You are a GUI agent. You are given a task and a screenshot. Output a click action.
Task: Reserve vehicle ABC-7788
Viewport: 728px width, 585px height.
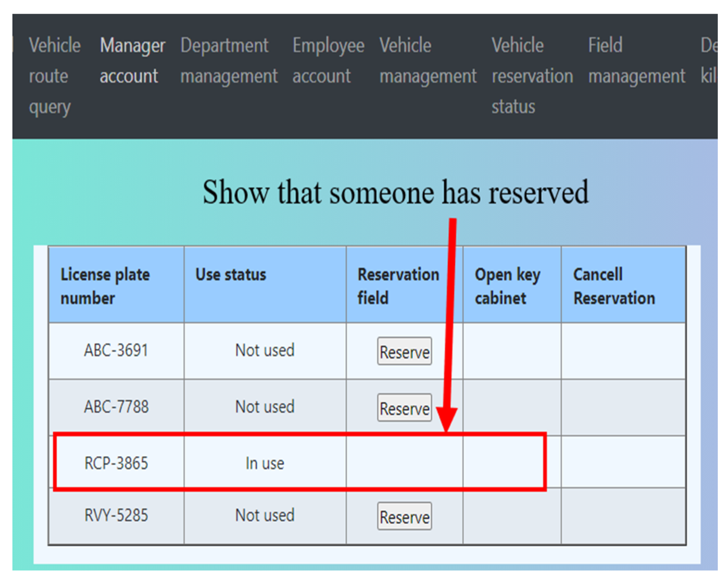click(x=404, y=408)
